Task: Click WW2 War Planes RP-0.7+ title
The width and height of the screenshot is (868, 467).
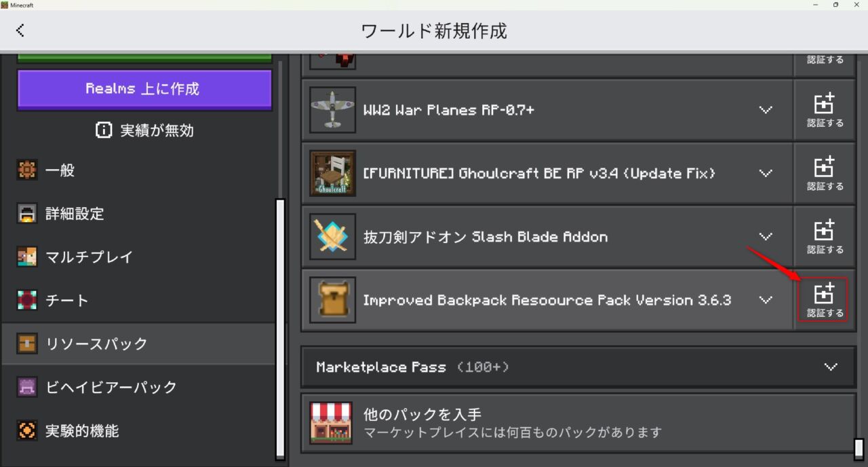Action: (x=449, y=110)
